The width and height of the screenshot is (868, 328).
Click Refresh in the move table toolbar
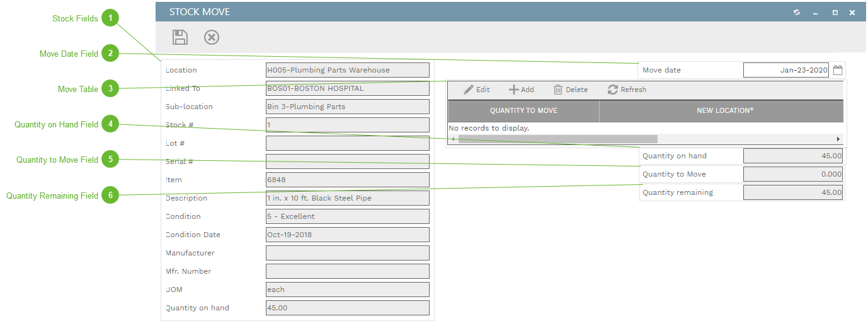point(627,90)
